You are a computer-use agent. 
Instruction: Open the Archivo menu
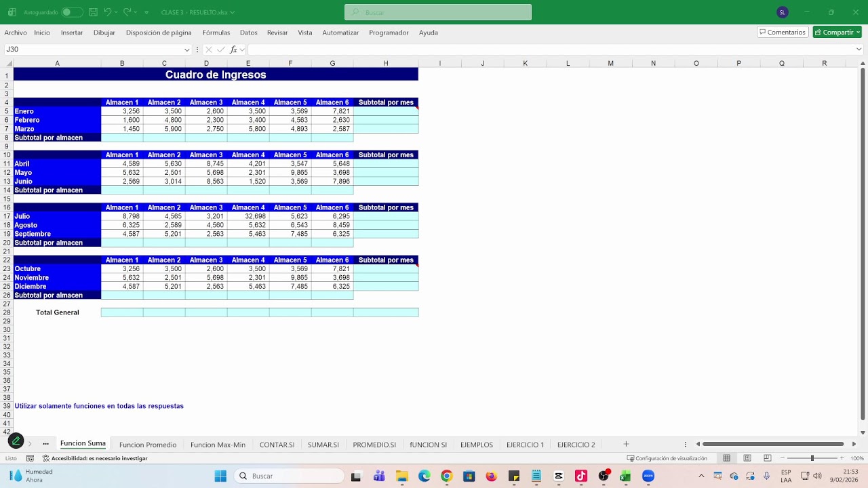click(x=16, y=33)
